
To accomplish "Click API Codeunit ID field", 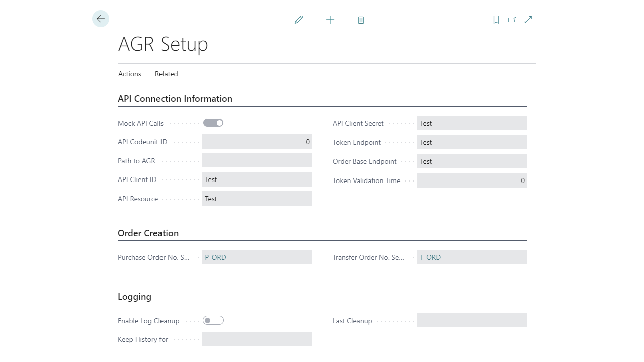I will coord(257,142).
